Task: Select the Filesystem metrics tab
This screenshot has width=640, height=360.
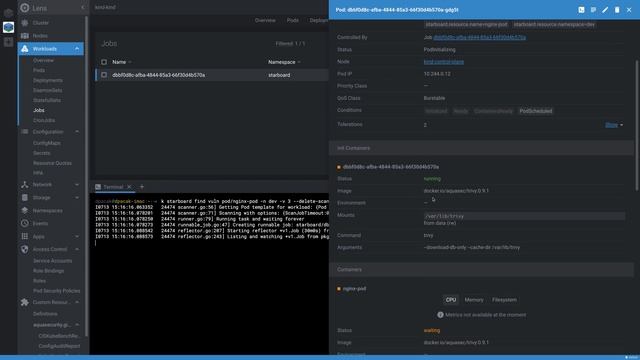Action: click(504, 300)
